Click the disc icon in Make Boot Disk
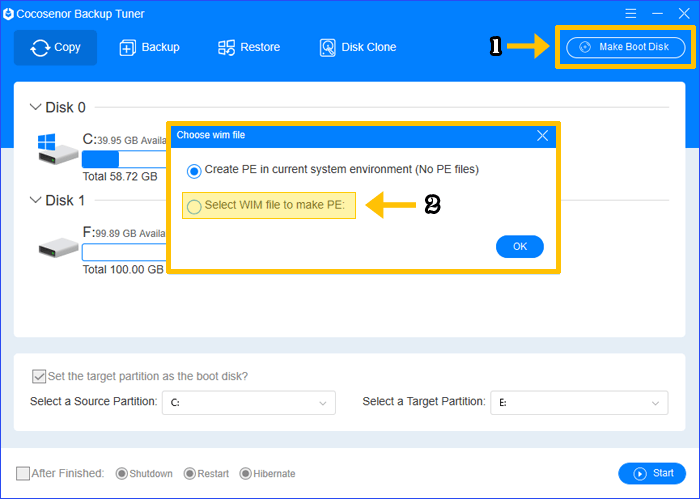The width and height of the screenshot is (700, 499). [x=585, y=47]
